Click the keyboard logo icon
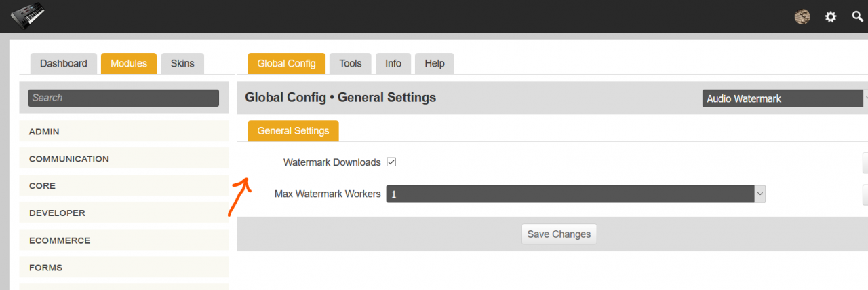This screenshot has height=290, width=868. (x=28, y=15)
